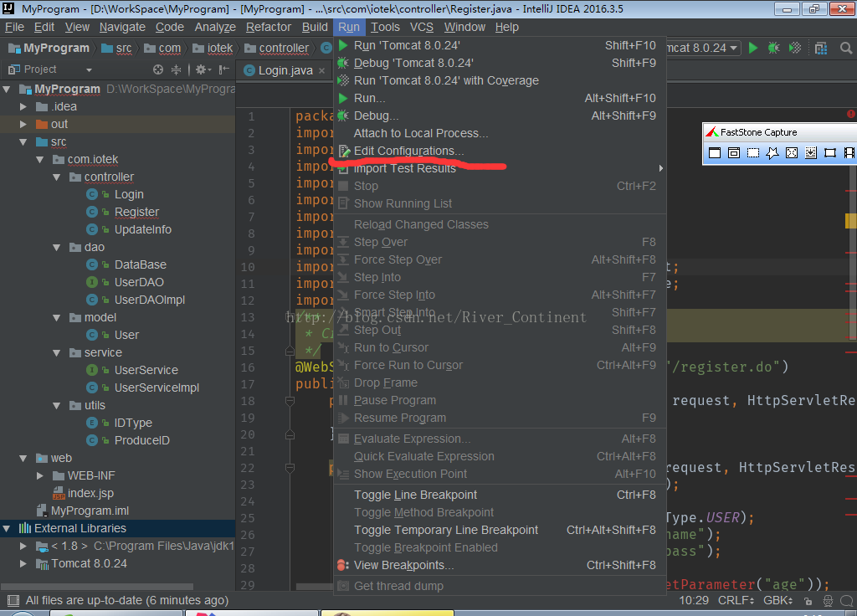Image resolution: width=857 pixels, height=616 pixels.
Task: Select FastStone capture window object icon
Action: [x=734, y=153]
